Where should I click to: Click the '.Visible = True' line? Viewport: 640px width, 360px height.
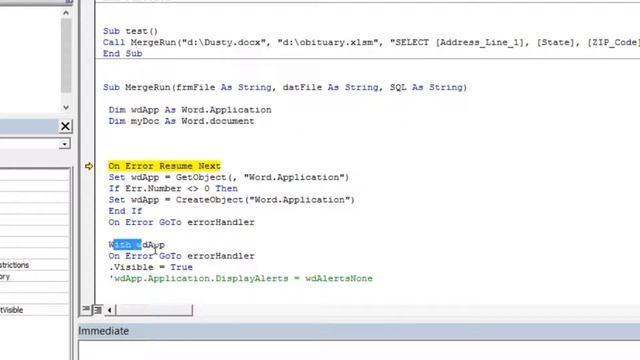tap(151, 267)
